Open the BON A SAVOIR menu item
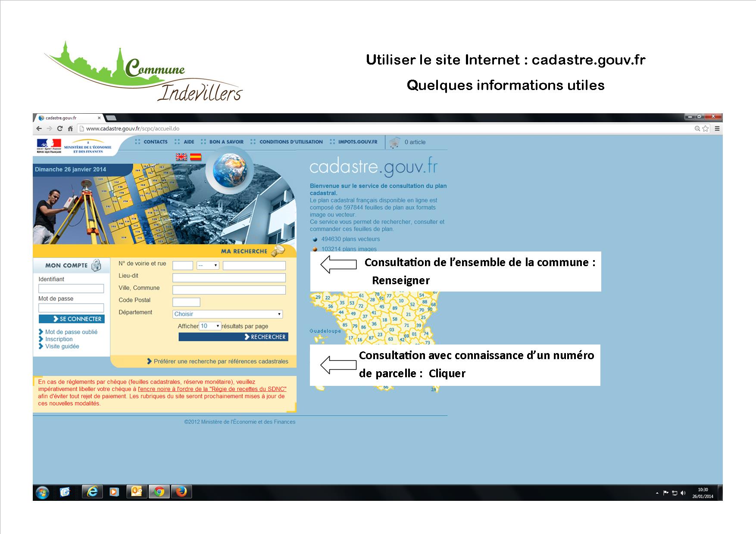Viewport: 756px width, 534px height. (x=226, y=142)
